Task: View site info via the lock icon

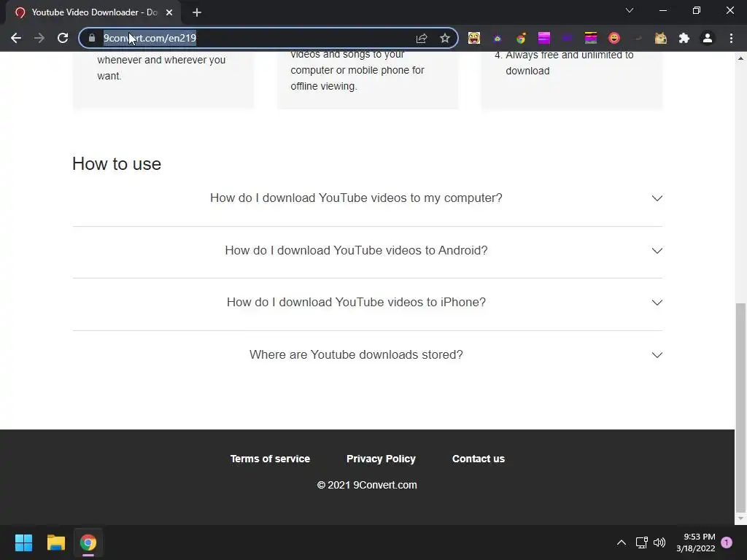Action: 92,38
